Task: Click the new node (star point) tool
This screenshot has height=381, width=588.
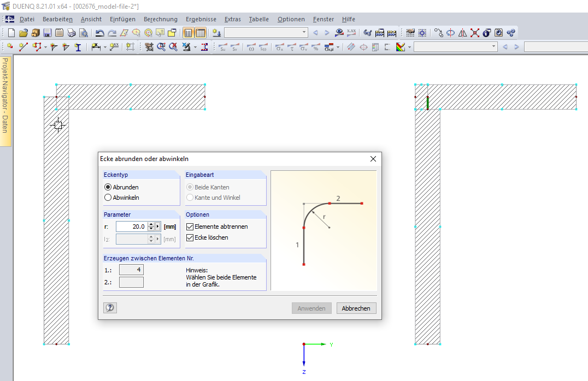Action: [10, 47]
